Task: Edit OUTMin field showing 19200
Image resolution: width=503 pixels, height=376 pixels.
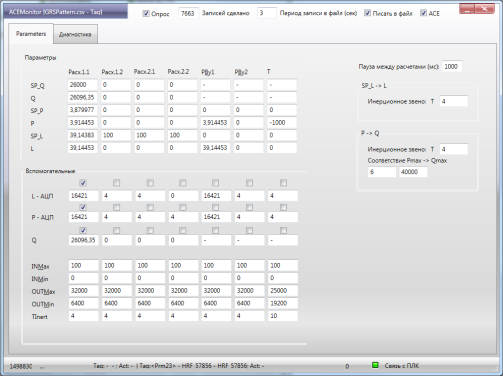Action: [x=283, y=303]
